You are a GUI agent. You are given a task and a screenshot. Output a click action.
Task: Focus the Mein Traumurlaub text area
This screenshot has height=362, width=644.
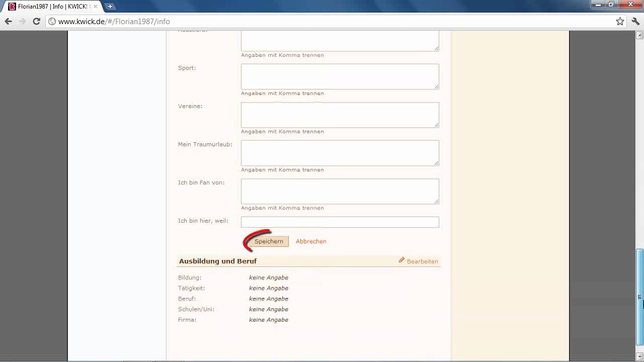click(x=340, y=153)
